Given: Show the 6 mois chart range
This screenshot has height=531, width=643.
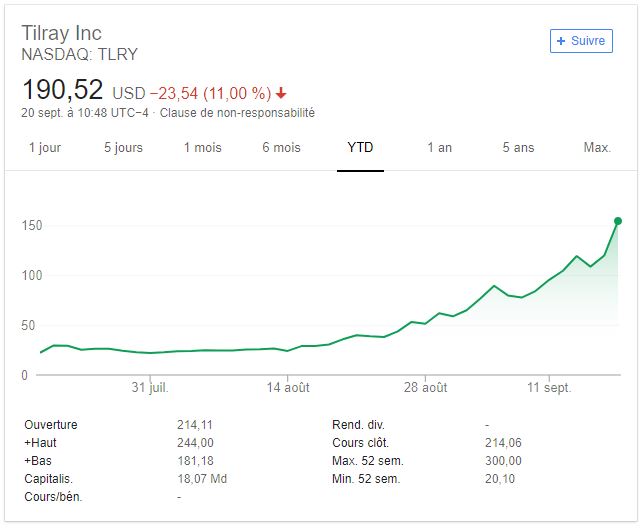Looking at the screenshot, I should point(281,147).
